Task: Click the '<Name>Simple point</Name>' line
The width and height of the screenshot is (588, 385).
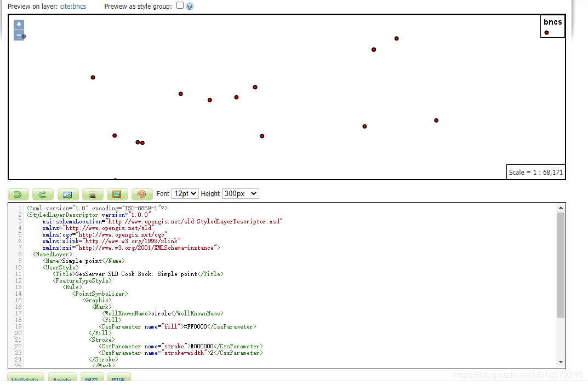Action: click(84, 261)
